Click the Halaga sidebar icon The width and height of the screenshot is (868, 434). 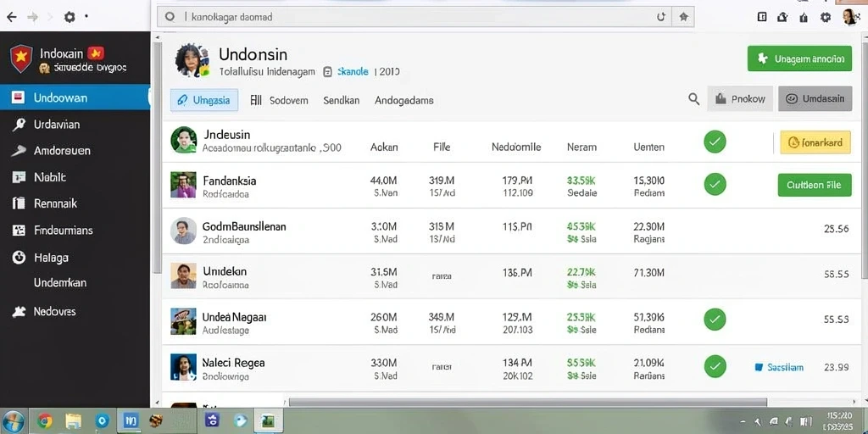pyautogui.click(x=19, y=258)
